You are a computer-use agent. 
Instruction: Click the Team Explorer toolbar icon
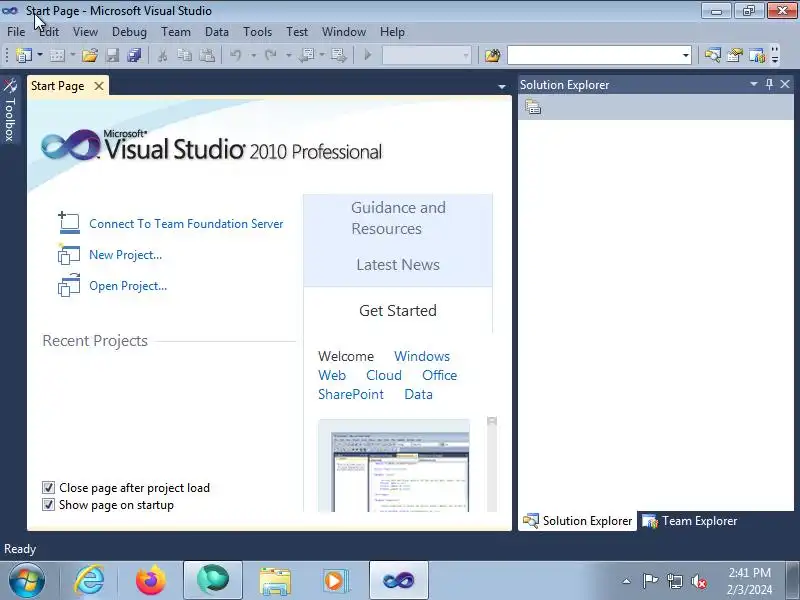[757, 55]
